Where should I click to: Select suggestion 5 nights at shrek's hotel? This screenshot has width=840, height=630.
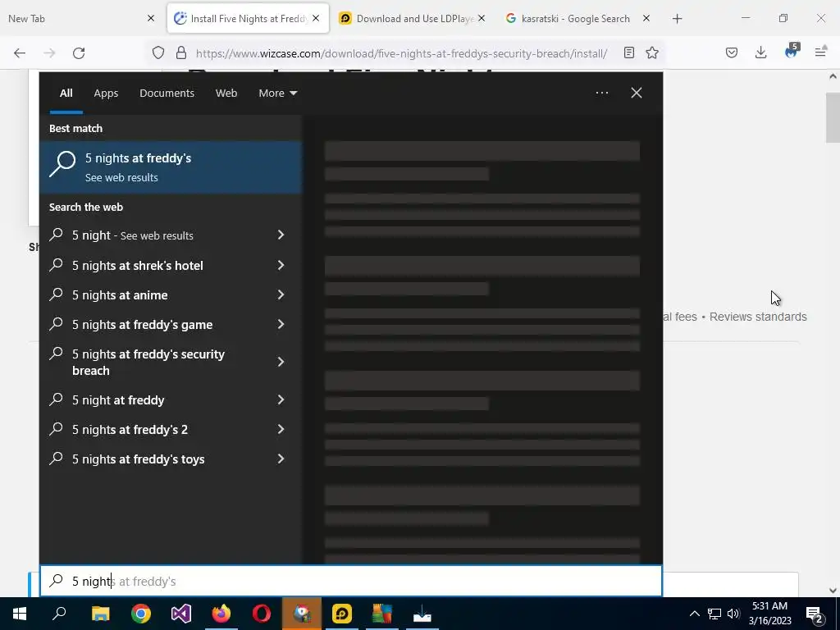pyautogui.click(x=138, y=266)
